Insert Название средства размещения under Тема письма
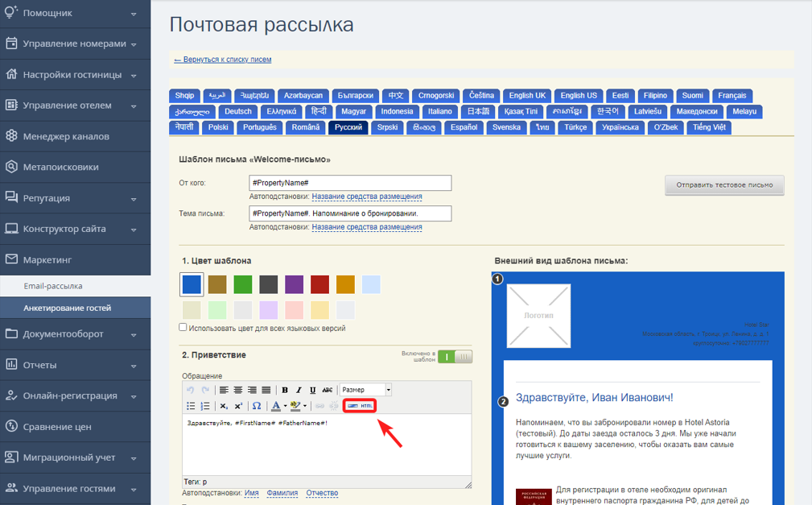The image size is (812, 505). [x=367, y=227]
